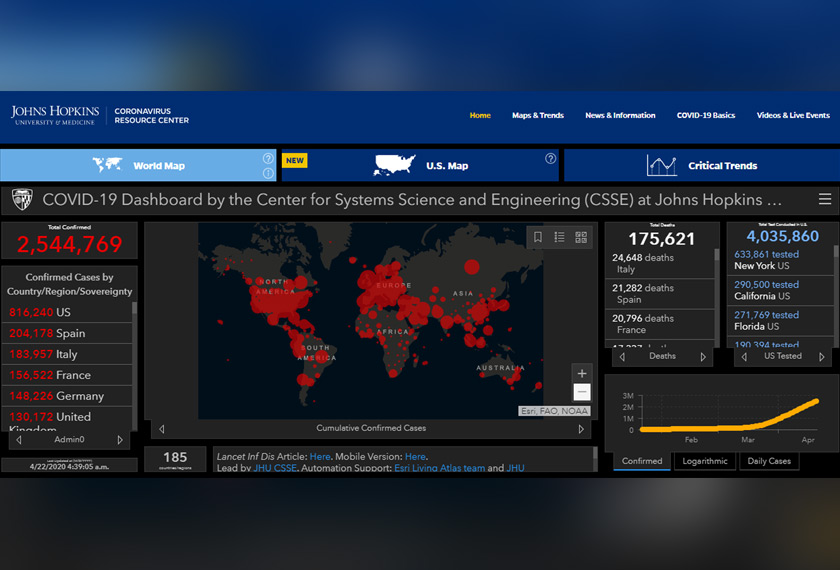This screenshot has width=840, height=570.
Task: Switch chart to Daily Cases view
Action: point(769,461)
